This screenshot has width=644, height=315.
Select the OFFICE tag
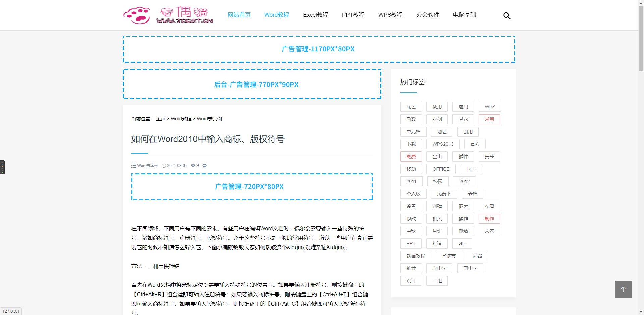441,169
